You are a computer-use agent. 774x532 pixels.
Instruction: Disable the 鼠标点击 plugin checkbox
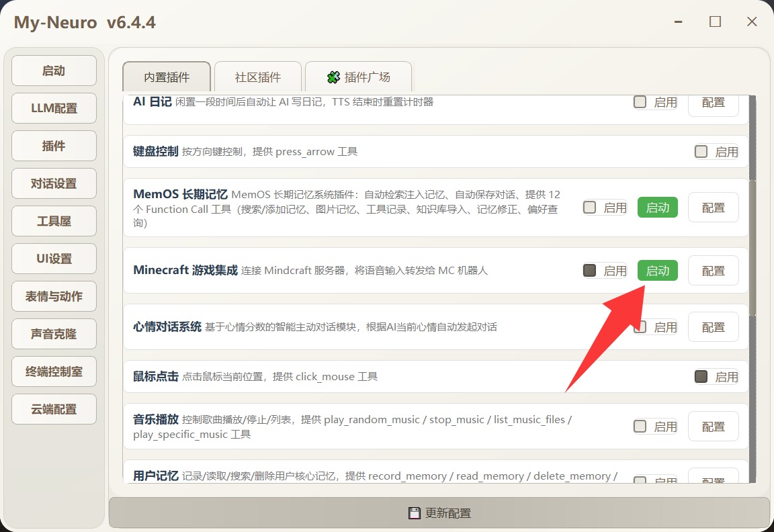coord(701,377)
